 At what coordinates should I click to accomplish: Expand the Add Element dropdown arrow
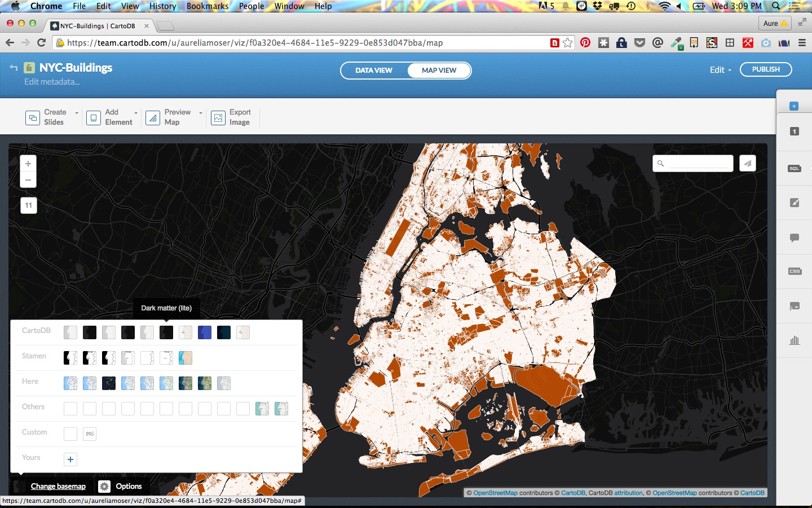[136, 113]
